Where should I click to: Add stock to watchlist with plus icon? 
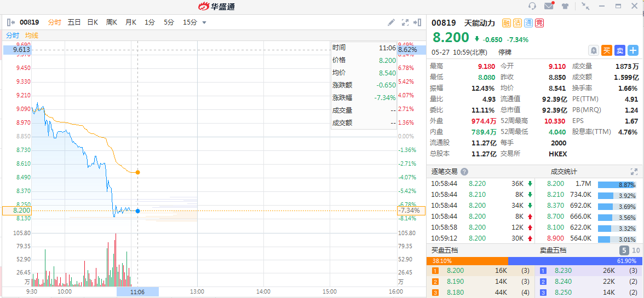click(x=633, y=50)
